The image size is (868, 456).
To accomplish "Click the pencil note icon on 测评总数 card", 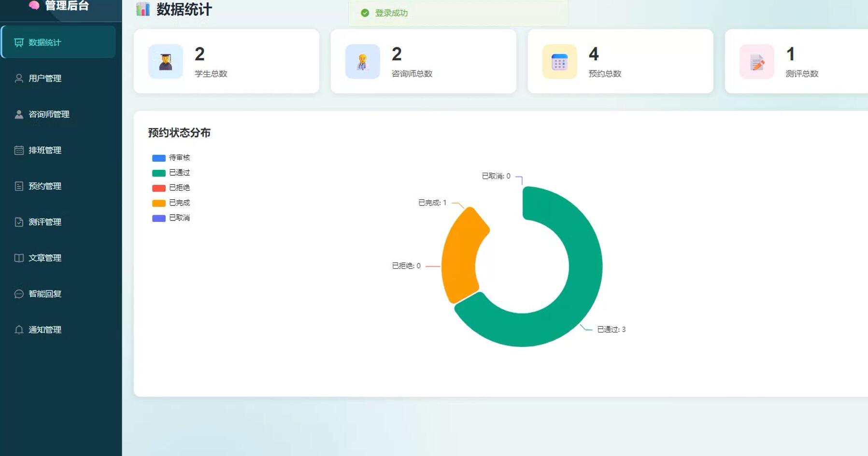I will pos(757,62).
